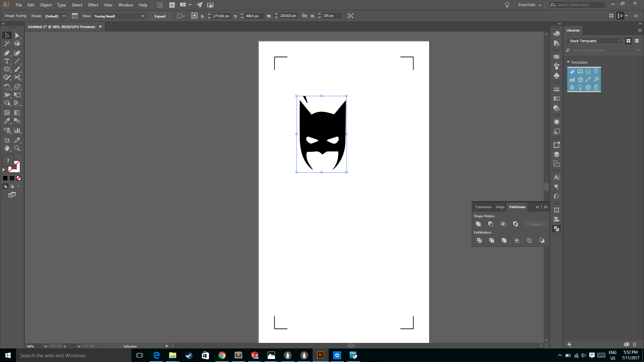Select the Lasso tool
Viewport: 644px width, 362px height.
(x=17, y=44)
